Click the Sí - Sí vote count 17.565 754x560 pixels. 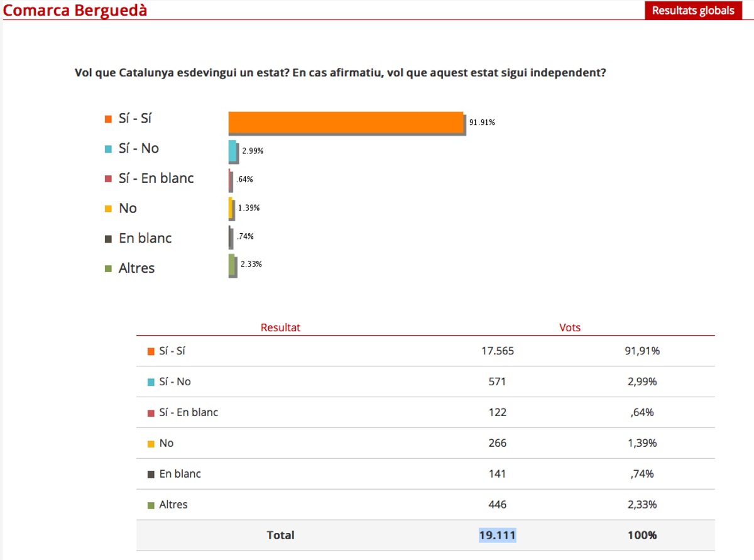tap(497, 351)
